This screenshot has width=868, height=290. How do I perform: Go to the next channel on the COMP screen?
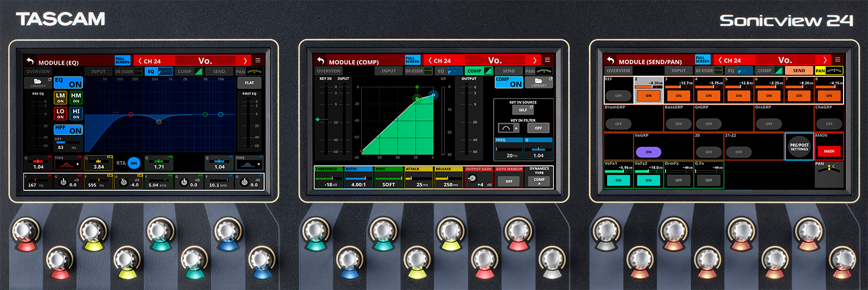point(535,61)
